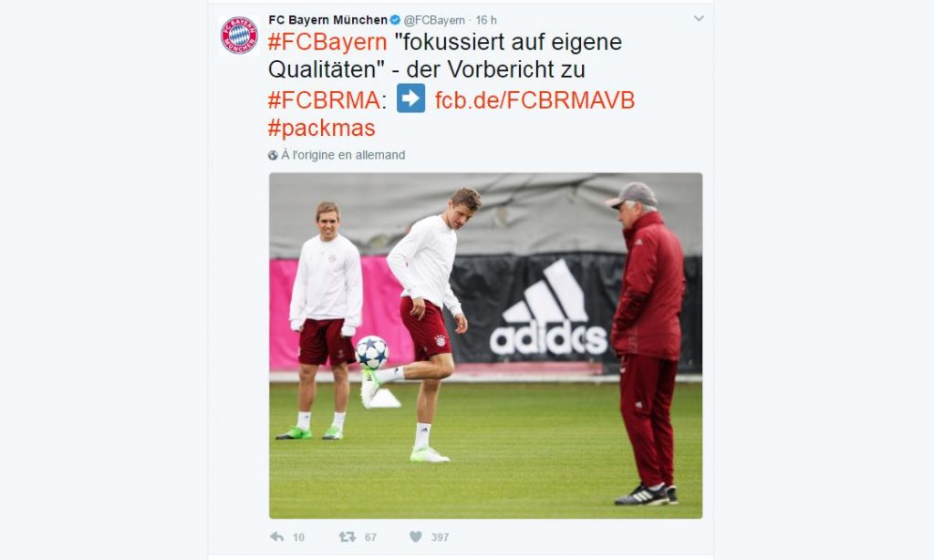Follow the fcb.de/FCBRMAVB link
The height and width of the screenshot is (560, 934).
point(534,100)
